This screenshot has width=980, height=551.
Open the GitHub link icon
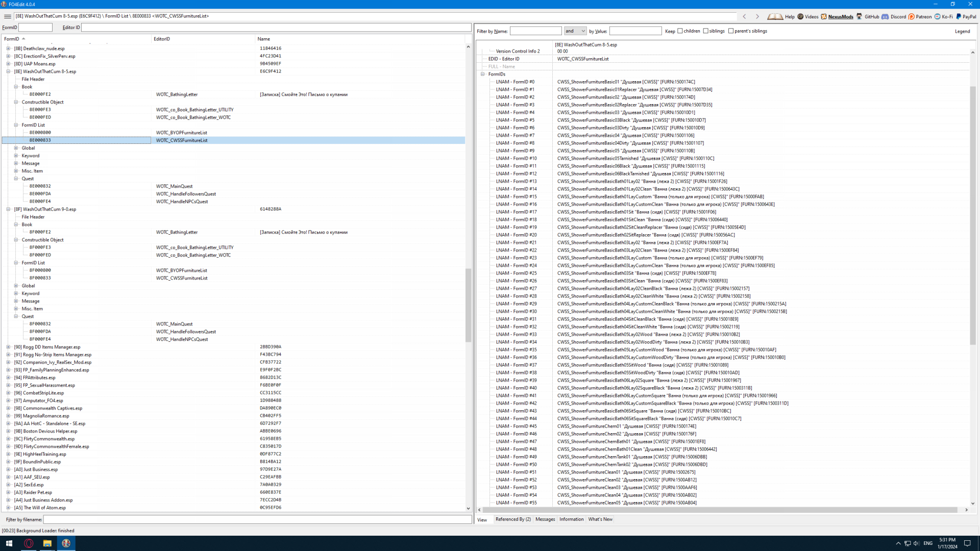click(x=860, y=16)
